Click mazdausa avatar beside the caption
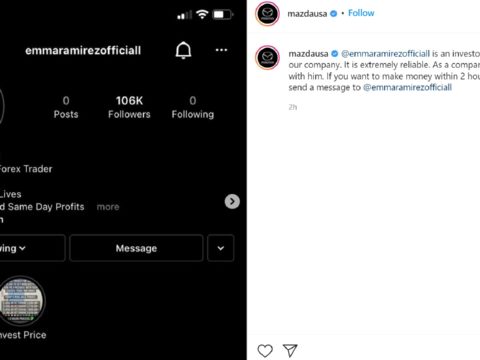This screenshot has height=360, width=480. (267, 57)
